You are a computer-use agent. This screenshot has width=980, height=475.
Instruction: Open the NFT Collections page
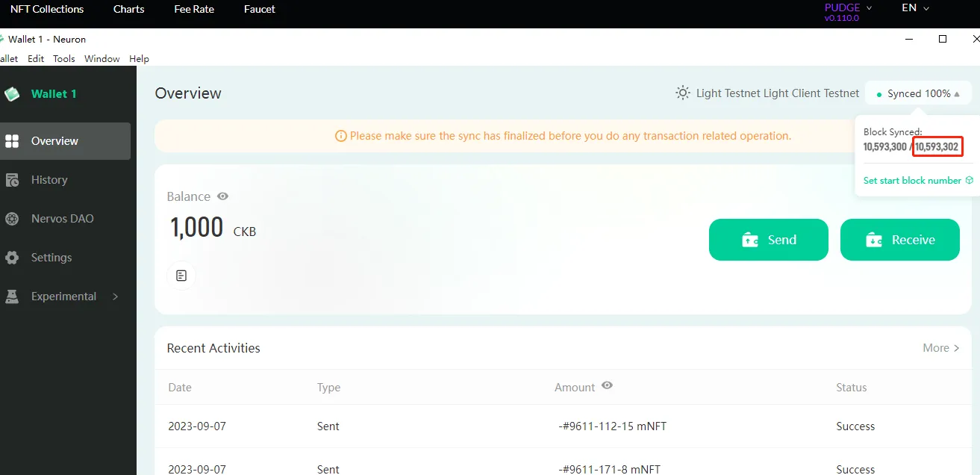(x=47, y=9)
